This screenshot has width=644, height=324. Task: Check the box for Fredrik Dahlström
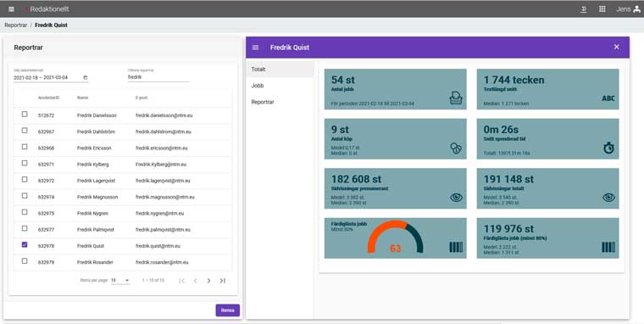(x=25, y=131)
